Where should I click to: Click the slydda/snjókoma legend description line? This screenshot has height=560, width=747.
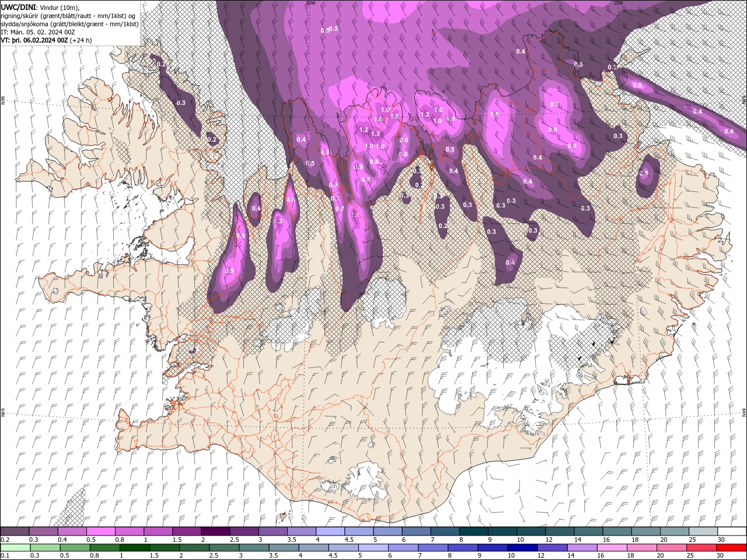pos(69,24)
